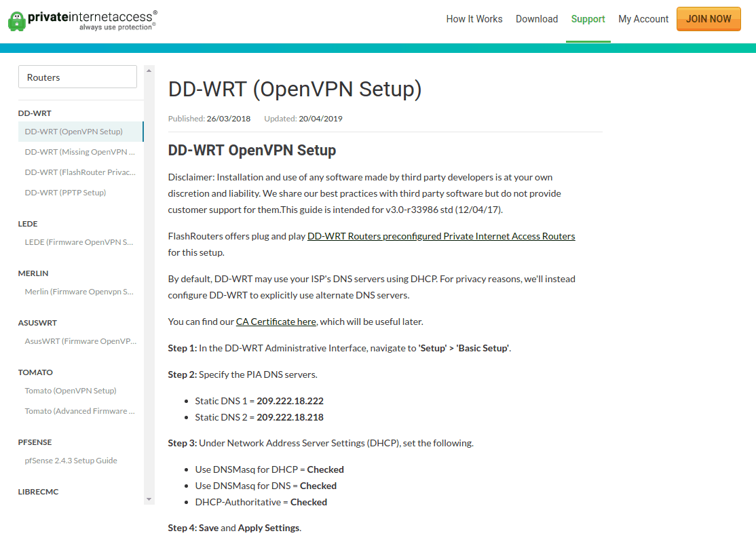Click the Step 4 Save and Apply text

(x=234, y=528)
